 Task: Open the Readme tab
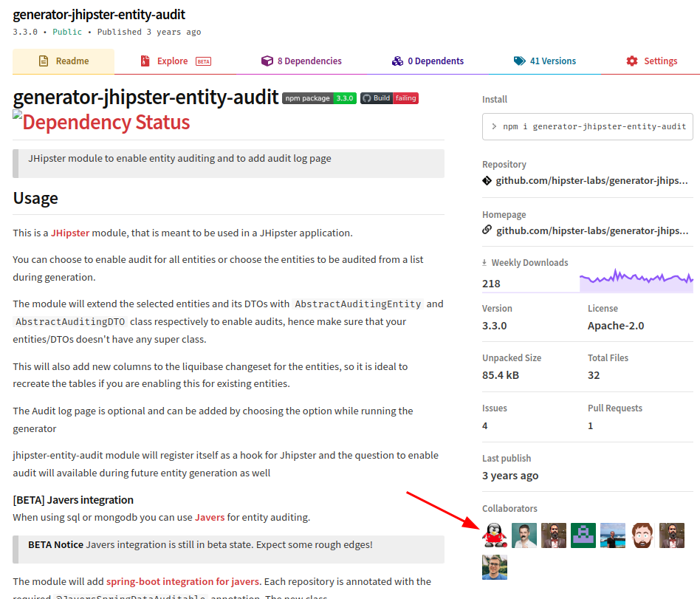(x=64, y=61)
